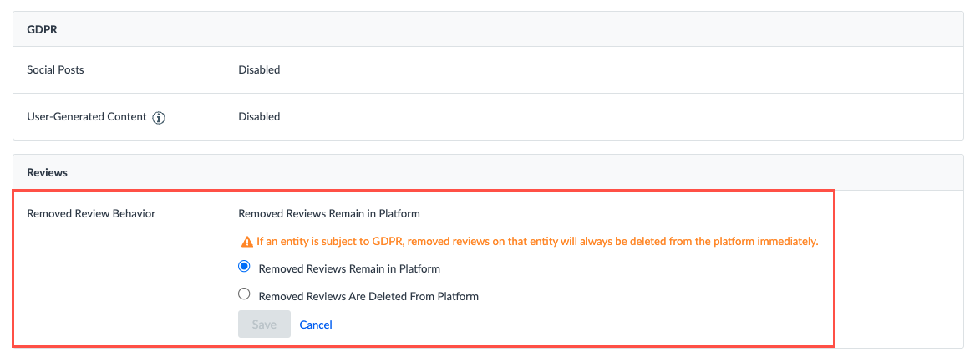Screen dimensions: 980x358
Task: Click the info icon beside User-Generated Content
Action: (x=159, y=118)
